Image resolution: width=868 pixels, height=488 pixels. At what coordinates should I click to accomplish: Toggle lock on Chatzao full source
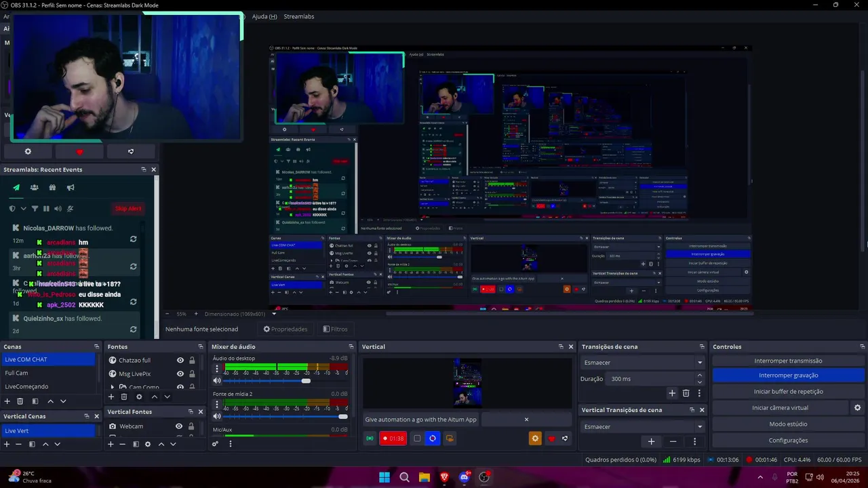click(192, 361)
